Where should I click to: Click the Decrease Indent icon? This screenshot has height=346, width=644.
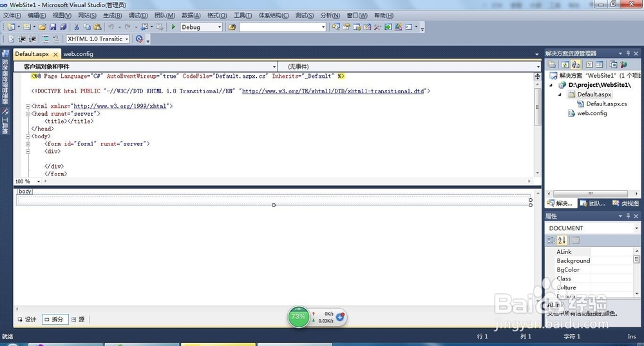22,39
